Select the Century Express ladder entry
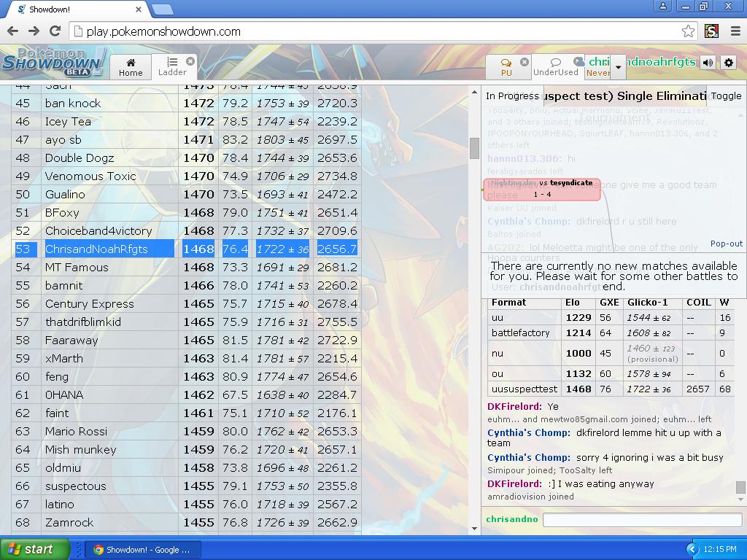This screenshot has width=747, height=560. pos(186,304)
